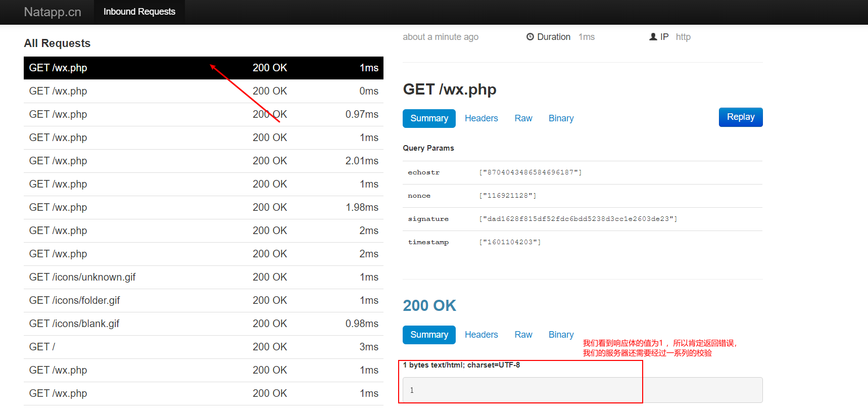The image size is (868, 411).
Task: Click the GET /wx.php detail heading
Action: click(450, 89)
